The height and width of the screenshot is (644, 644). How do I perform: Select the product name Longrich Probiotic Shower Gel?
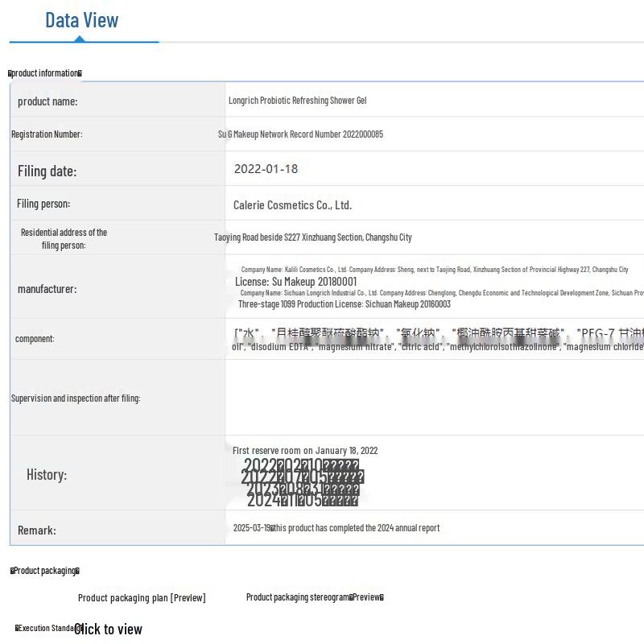(x=297, y=101)
